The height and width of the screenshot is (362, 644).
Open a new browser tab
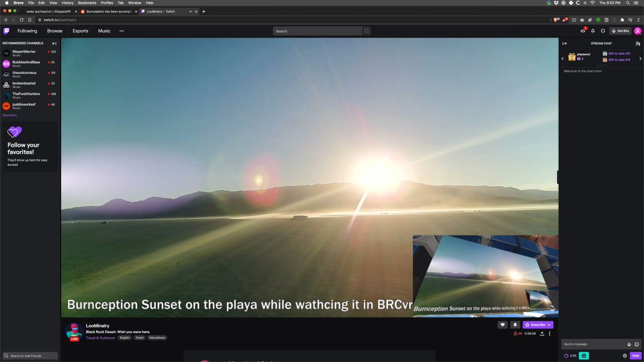pos(203,11)
